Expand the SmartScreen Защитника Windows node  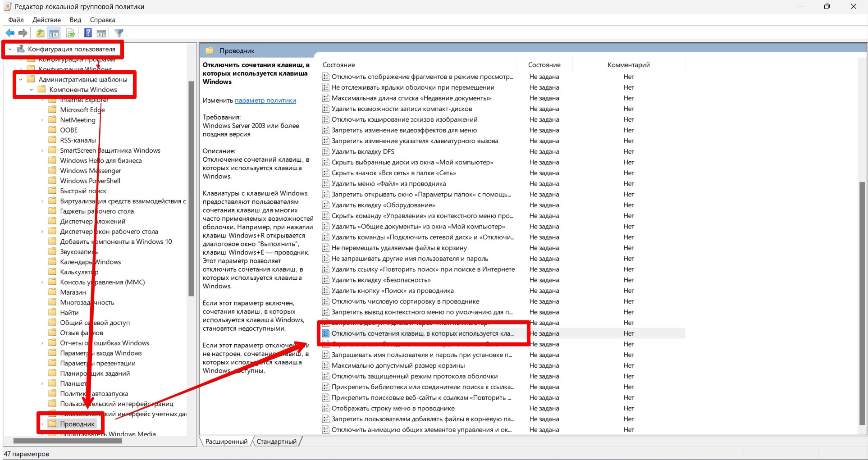(42, 150)
